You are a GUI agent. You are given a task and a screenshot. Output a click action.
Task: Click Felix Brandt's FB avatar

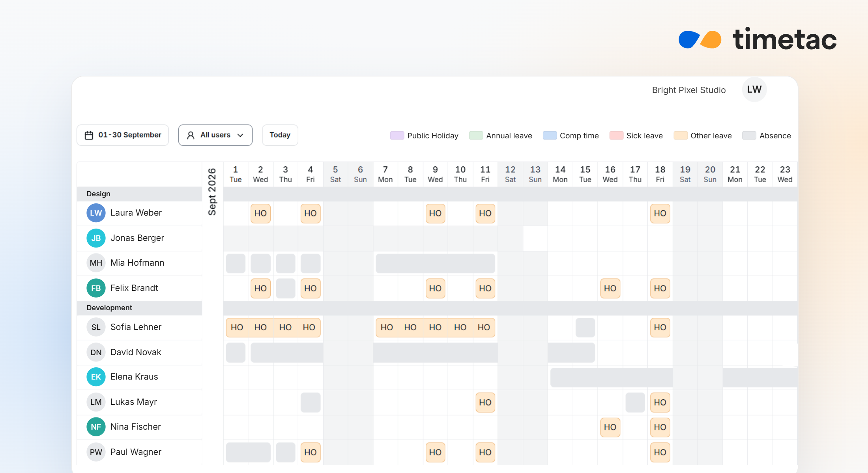tap(96, 288)
